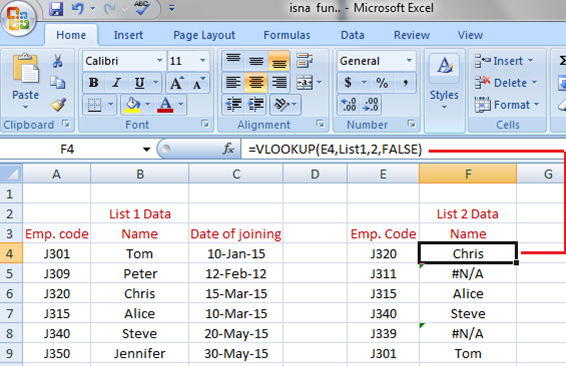Copy the selected cell
Viewport: 566px width, 366px height.
pos(57,83)
